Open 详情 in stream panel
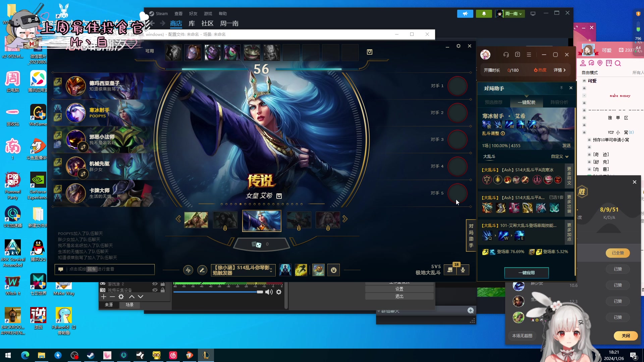This screenshot has height=362, width=644. click(x=559, y=70)
